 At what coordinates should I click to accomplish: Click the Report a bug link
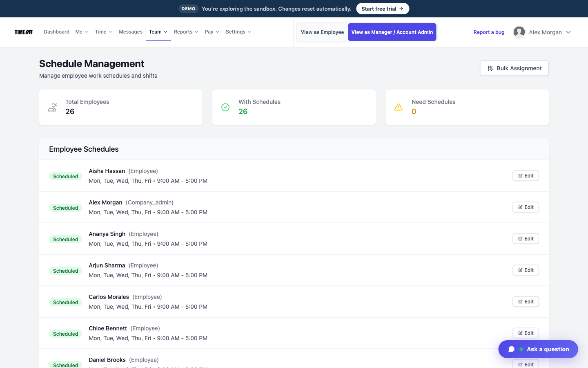click(489, 32)
